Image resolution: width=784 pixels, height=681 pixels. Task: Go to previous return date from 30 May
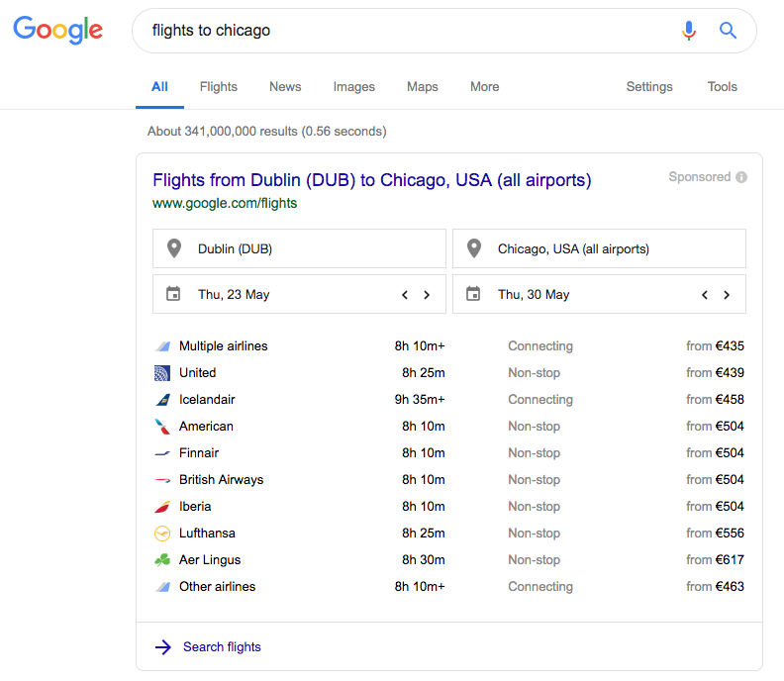click(705, 295)
